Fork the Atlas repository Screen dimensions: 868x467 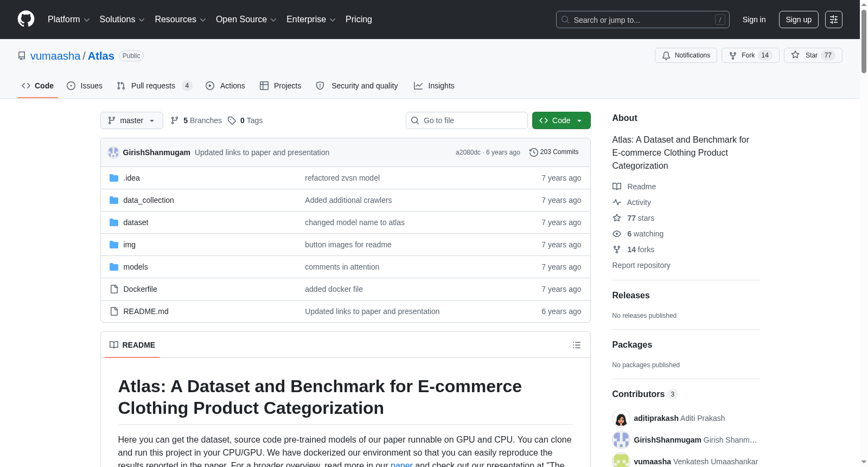750,55
